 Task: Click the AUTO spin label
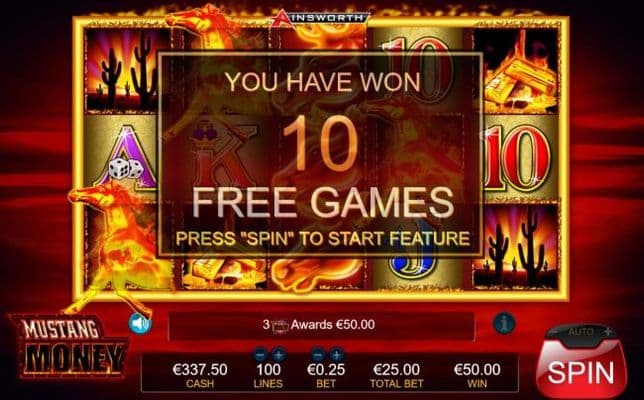(x=580, y=331)
